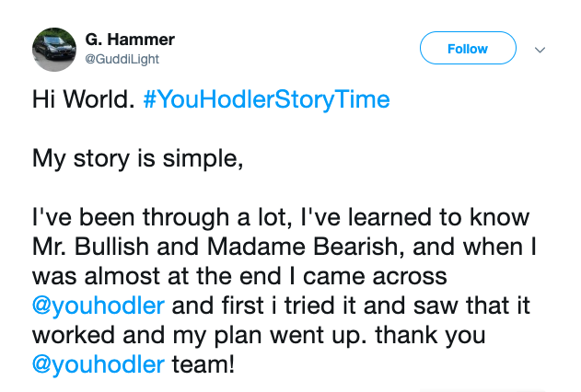Image resolution: width=581 pixels, height=392 pixels.
Task: Click the G. Hammer display name
Action: pyautogui.click(x=130, y=40)
